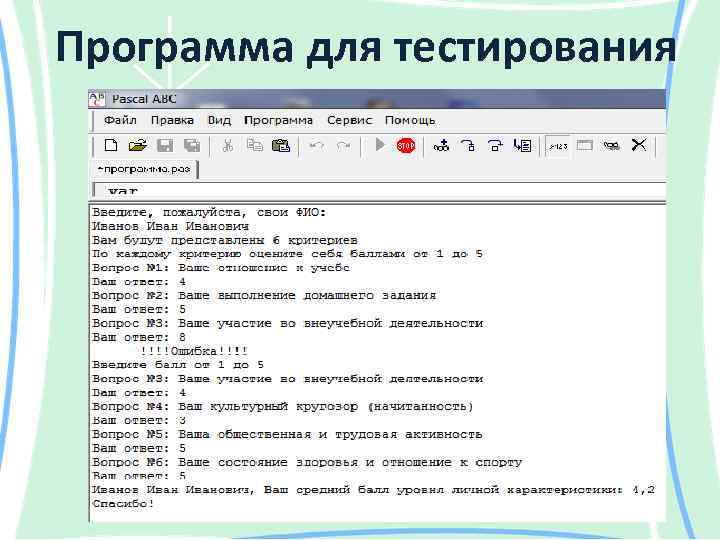This screenshot has width=720, height=540.
Task: Stop the program with the red STOP icon
Action: click(x=406, y=146)
